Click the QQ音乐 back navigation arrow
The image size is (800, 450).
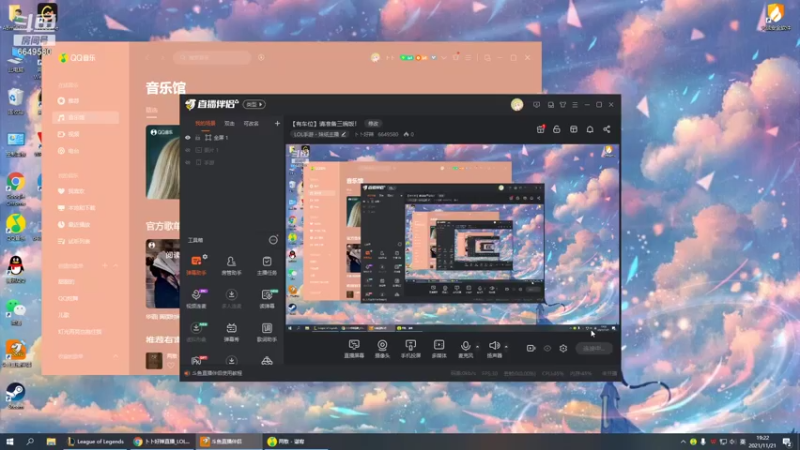(148, 58)
